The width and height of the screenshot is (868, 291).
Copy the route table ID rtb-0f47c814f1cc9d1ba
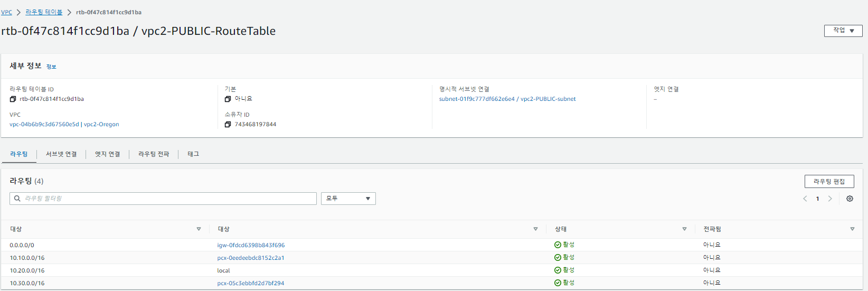coord(13,99)
